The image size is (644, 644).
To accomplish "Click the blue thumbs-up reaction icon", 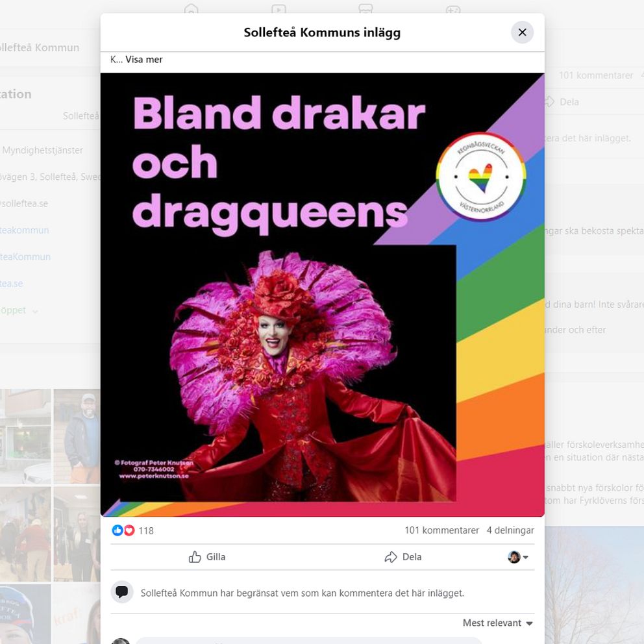I will 118,530.
